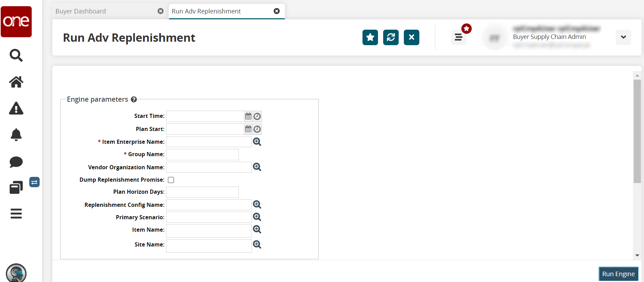This screenshot has height=282, width=644.
Task: Close the Run Adv Replenishment tab
Action: [277, 11]
